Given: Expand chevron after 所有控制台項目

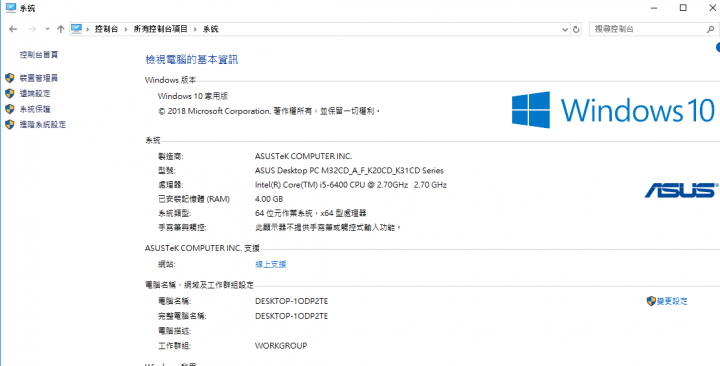Looking at the screenshot, I should [195, 29].
